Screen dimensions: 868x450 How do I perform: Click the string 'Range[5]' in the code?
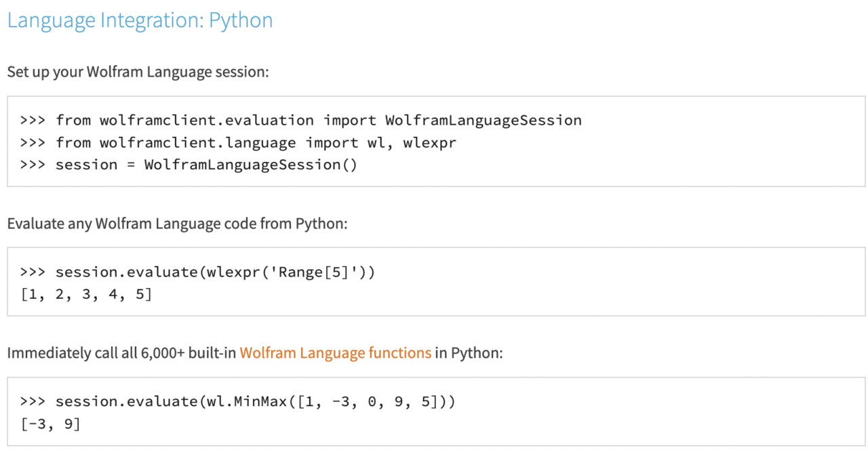click(x=312, y=272)
